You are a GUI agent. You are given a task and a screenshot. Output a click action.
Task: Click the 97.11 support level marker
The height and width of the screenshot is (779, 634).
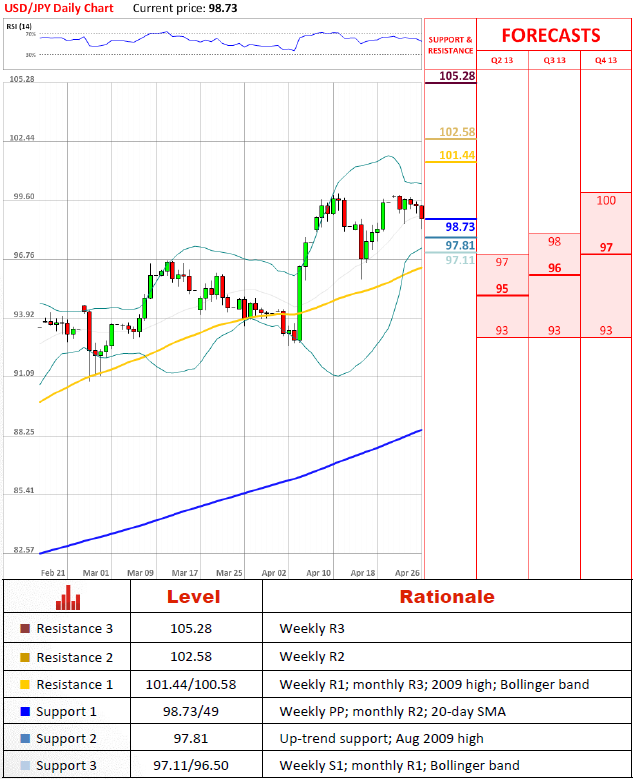[460, 260]
